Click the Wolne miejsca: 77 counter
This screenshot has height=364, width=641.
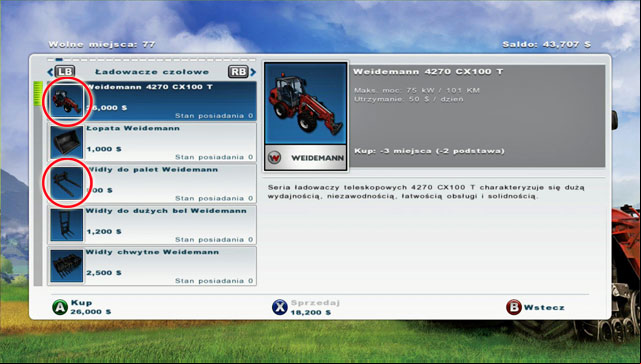tap(102, 44)
